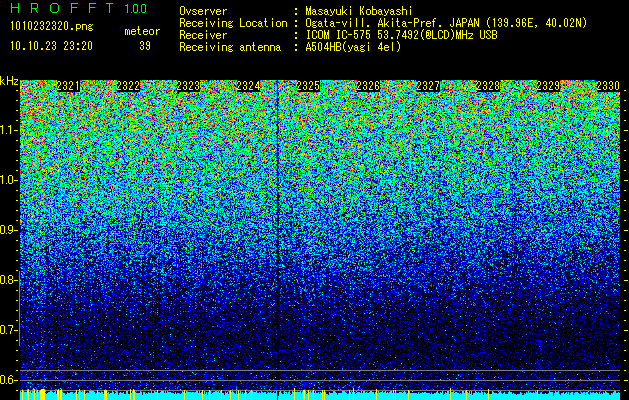Click the 0.7 kHz axis label
Image resolution: width=629 pixels, height=400 pixels.
(8, 330)
